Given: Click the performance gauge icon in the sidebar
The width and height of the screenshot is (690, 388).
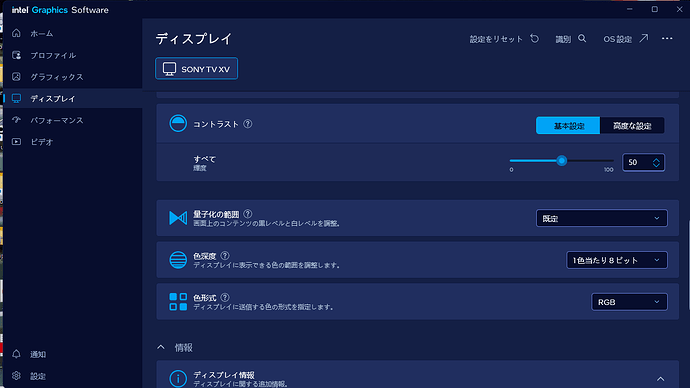Looking at the screenshot, I should (16, 120).
